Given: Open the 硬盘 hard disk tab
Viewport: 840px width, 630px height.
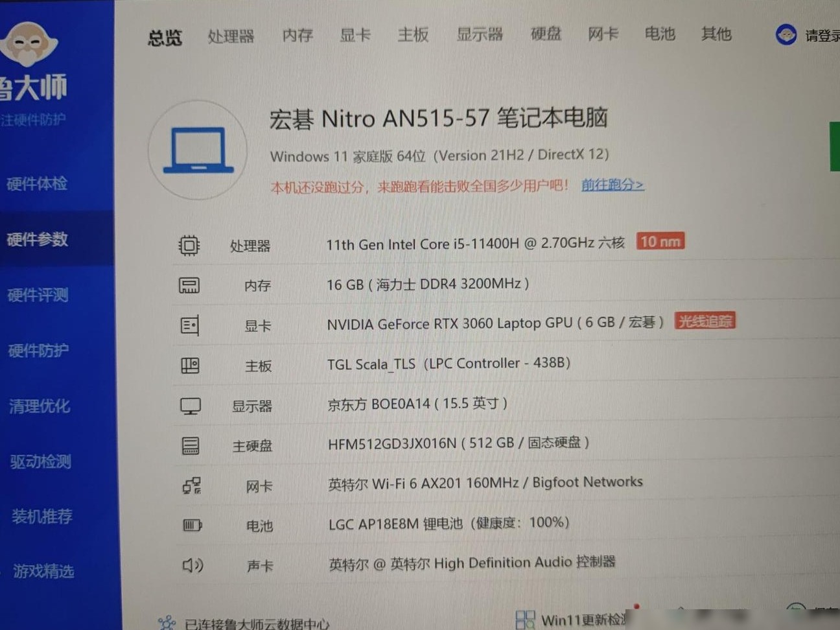Looking at the screenshot, I should (x=546, y=33).
